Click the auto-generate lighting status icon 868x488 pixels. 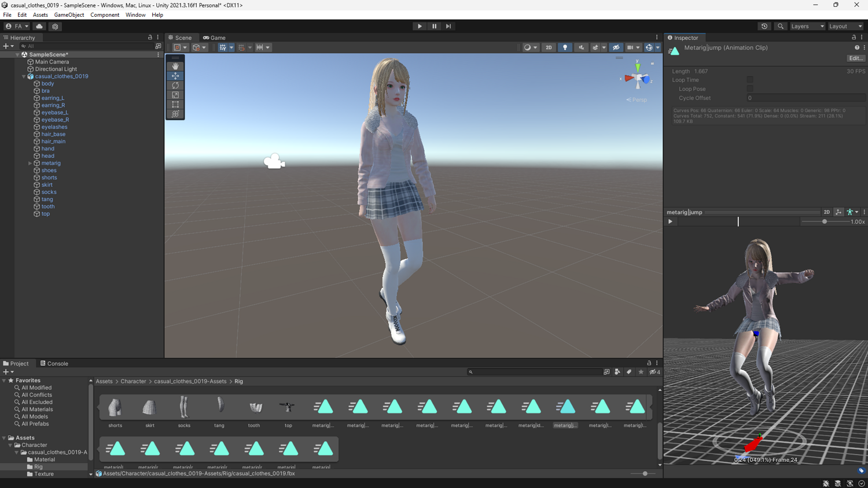[850, 483]
